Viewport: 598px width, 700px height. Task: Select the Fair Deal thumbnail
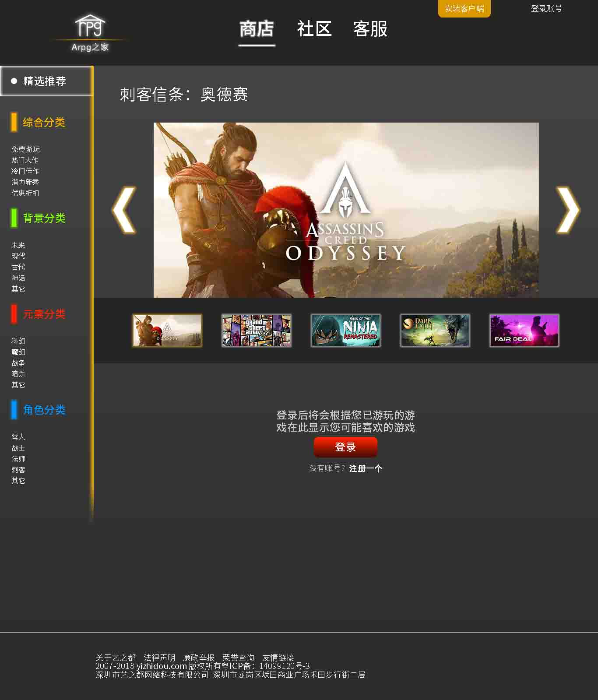(524, 331)
